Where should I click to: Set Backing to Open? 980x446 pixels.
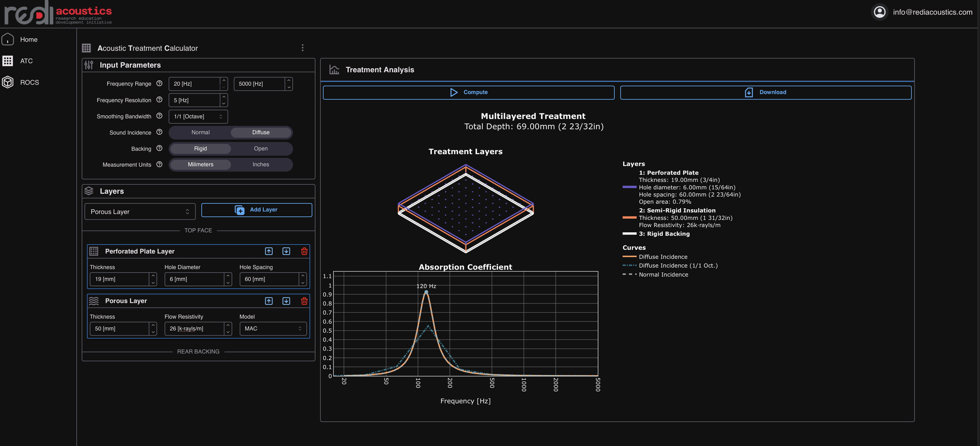tap(261, 149)
